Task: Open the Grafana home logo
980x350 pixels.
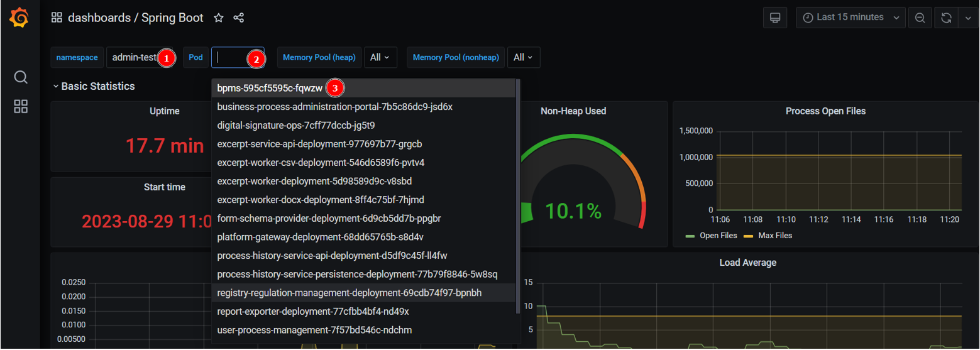Action: click(19, 18)
